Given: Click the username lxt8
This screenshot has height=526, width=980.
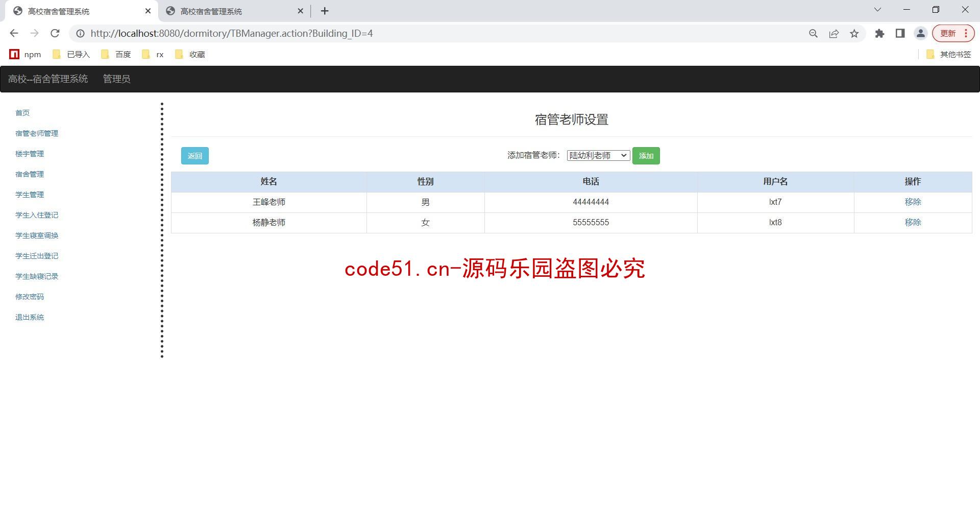Looking at the screenshot, I should [775, 223].
